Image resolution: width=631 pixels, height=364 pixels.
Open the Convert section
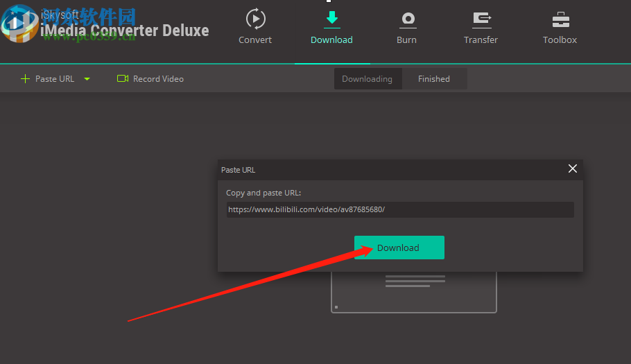[255, 27]
